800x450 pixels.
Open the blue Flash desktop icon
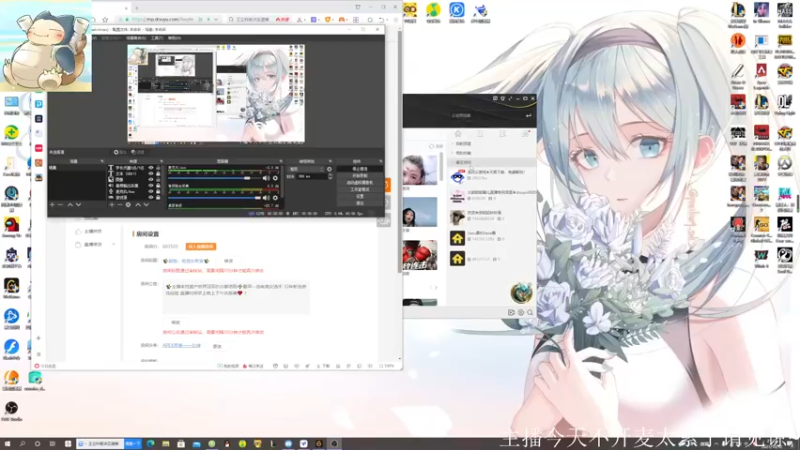tap(11, 349)
